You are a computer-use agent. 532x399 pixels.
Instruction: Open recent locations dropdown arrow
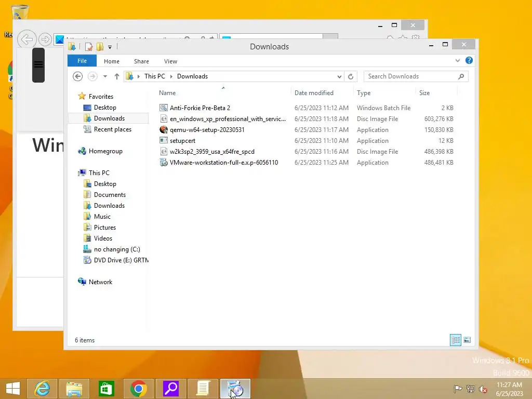105,76
